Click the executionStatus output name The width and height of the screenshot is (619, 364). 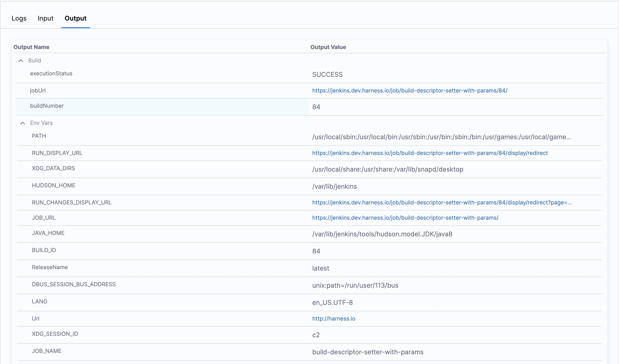(51, 74)
